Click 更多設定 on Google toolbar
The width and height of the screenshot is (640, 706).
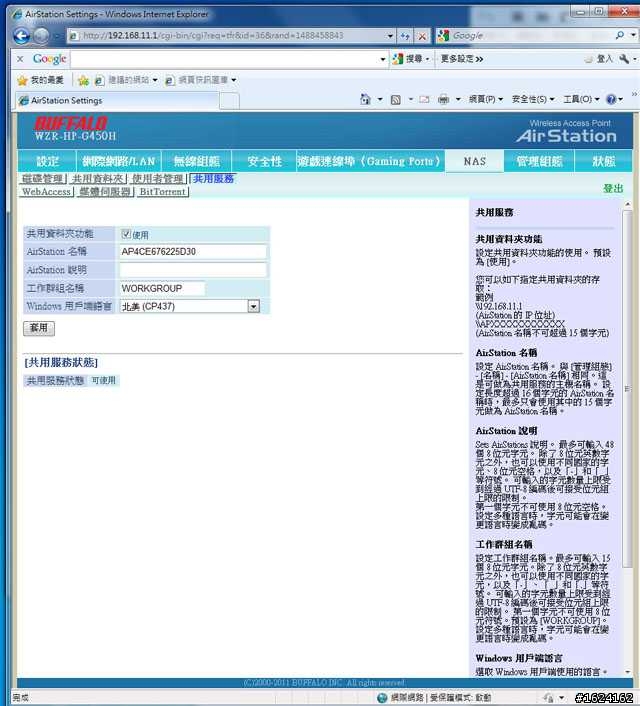point(462,59)
